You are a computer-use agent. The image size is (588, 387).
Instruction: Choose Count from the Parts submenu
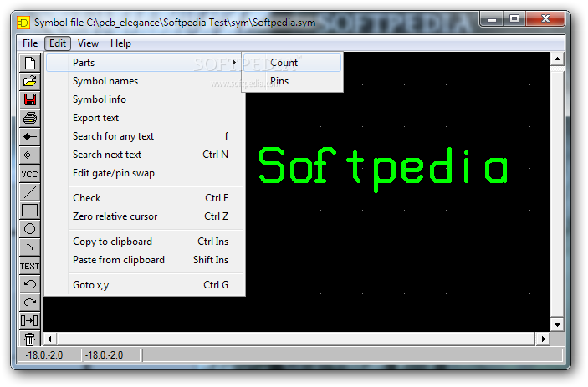[292, 63]
